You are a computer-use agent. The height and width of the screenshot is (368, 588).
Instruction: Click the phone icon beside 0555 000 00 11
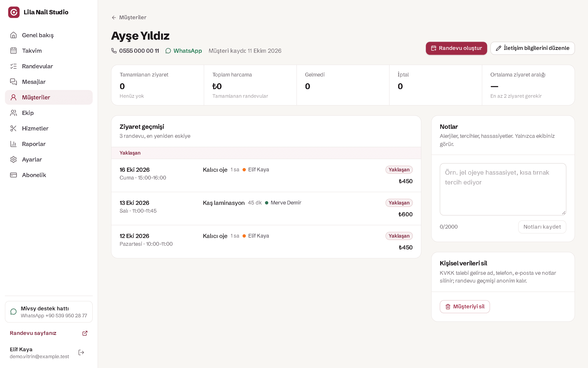point(114,51)
